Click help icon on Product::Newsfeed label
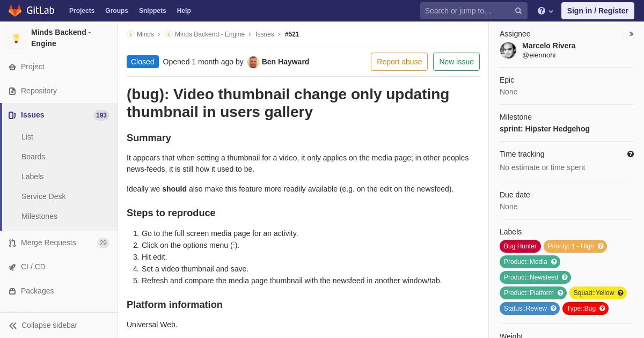This screenshot has width=644, height=338. click(565, 277)
